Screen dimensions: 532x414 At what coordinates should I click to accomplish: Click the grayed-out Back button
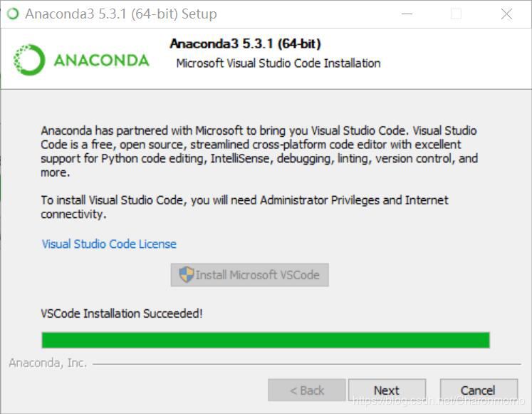307,390
